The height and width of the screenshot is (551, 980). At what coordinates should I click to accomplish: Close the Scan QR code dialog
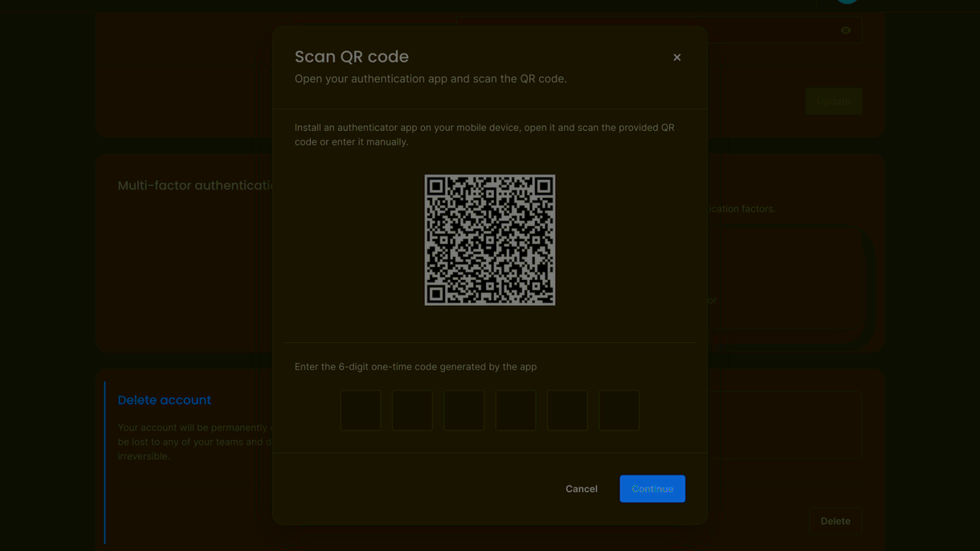coord(677,57)
